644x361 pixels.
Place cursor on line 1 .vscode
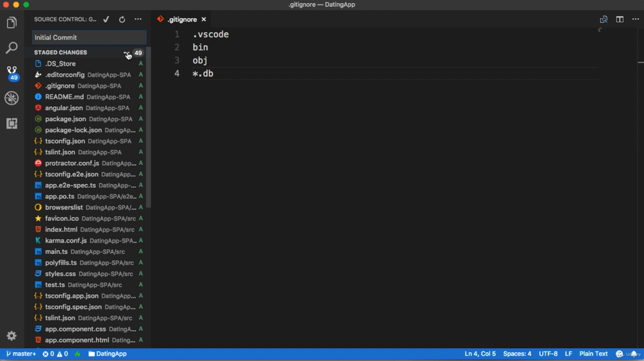tap(211, 35)
